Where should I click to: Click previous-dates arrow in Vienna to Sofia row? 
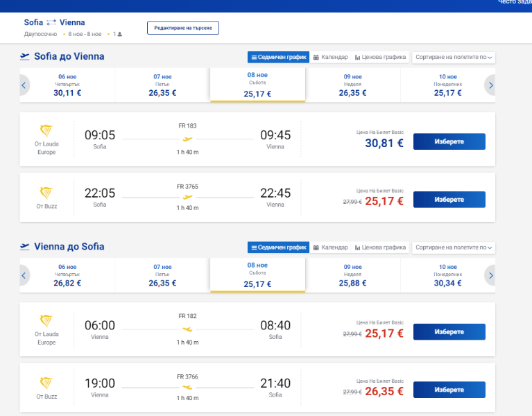click(24, 275)
